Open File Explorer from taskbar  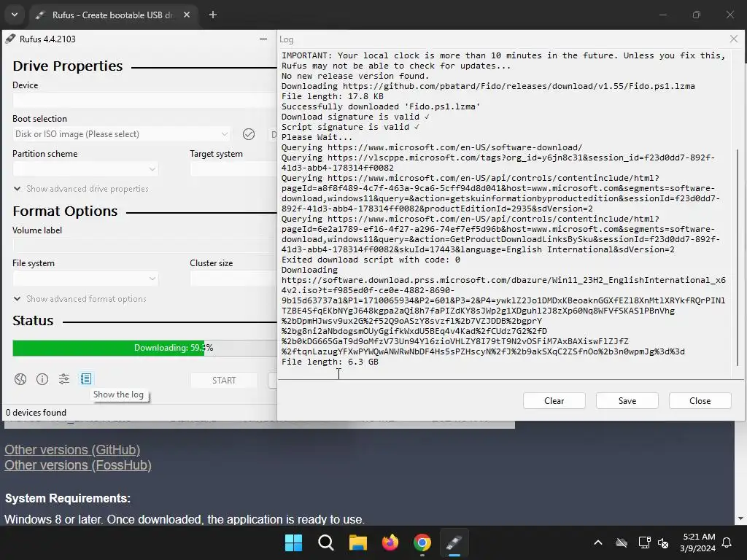coord(358,542)
